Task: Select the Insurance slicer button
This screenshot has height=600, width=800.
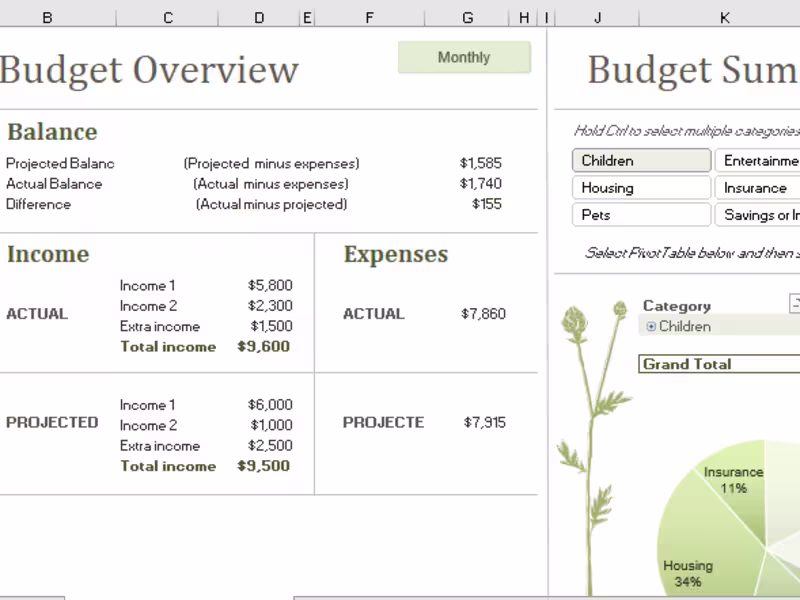Action: point(758,188)
